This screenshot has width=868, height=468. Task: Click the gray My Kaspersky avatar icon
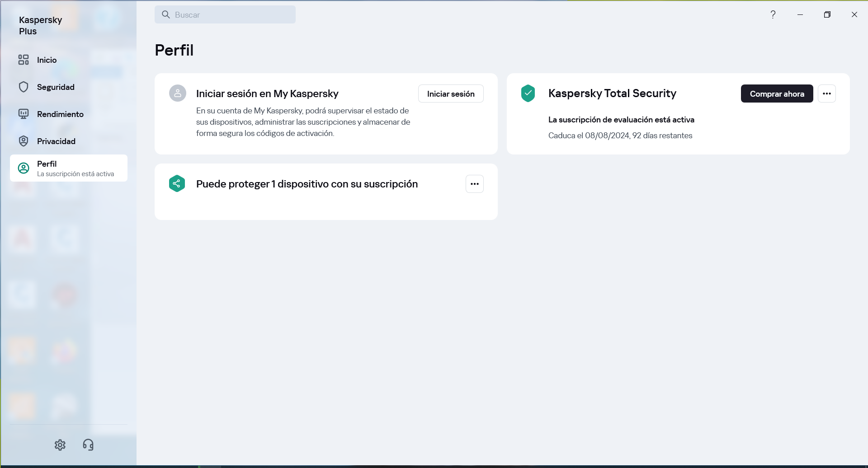pyautogui.click(x=178, y=93)
